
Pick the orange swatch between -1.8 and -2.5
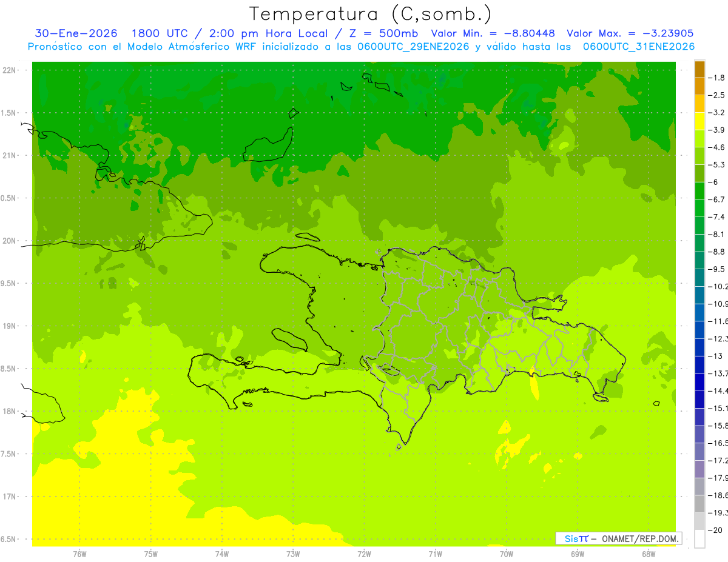(x=699, y=87)
